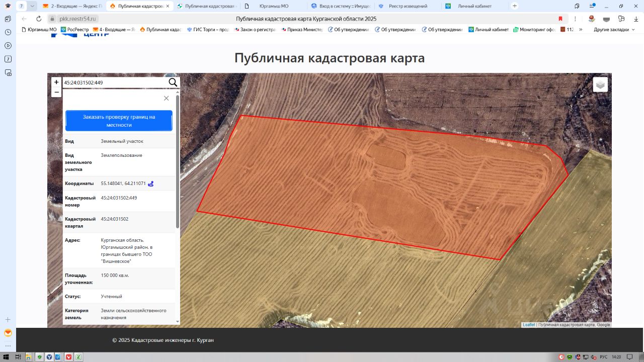This screenshot has width=644, height=362.
Task: Open the sidebar mail notification icon
Action: point(8,333)
